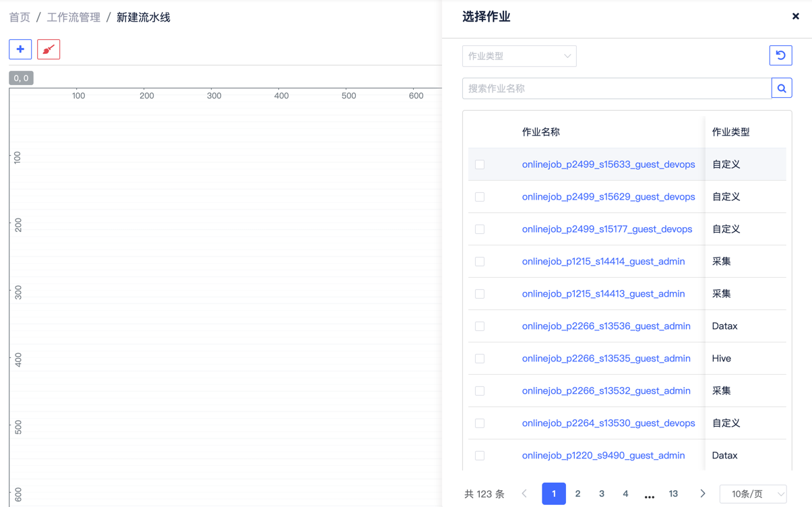Click the 作业名称 column header
This screenshot has height=507, width=812.
point(541,132)
